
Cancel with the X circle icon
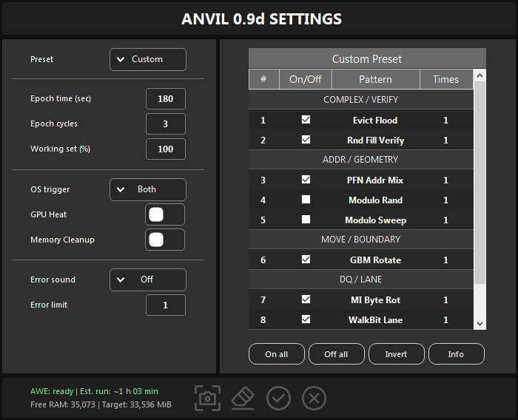pos(314,399)
